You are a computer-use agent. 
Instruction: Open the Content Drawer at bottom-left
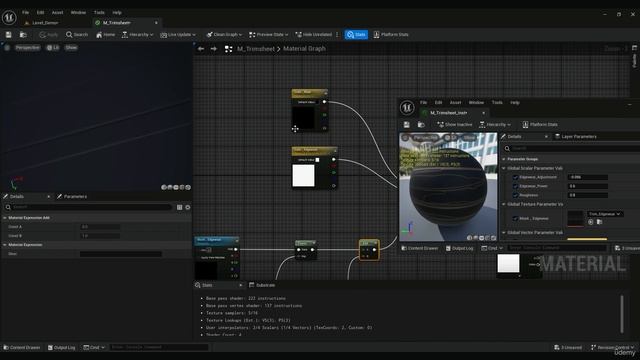click(x=22, y=348)
